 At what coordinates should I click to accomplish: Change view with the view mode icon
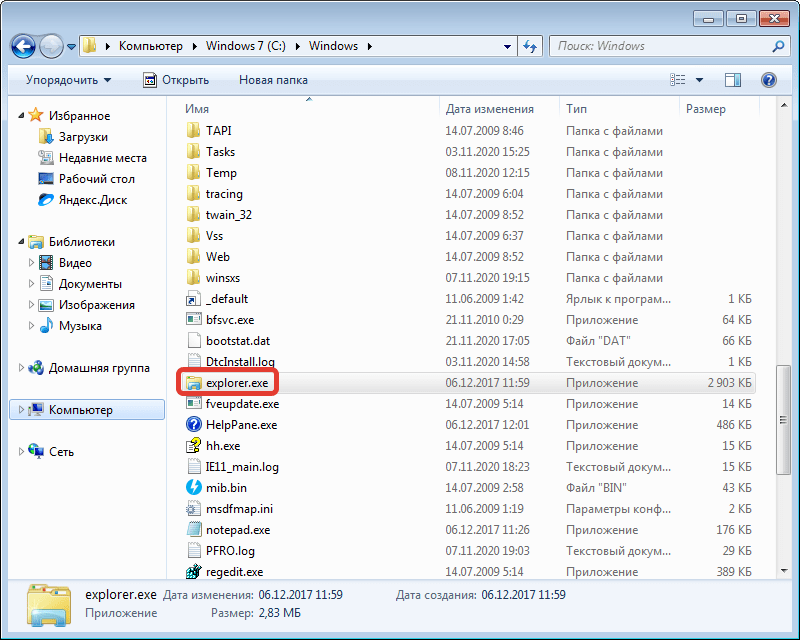678,80
